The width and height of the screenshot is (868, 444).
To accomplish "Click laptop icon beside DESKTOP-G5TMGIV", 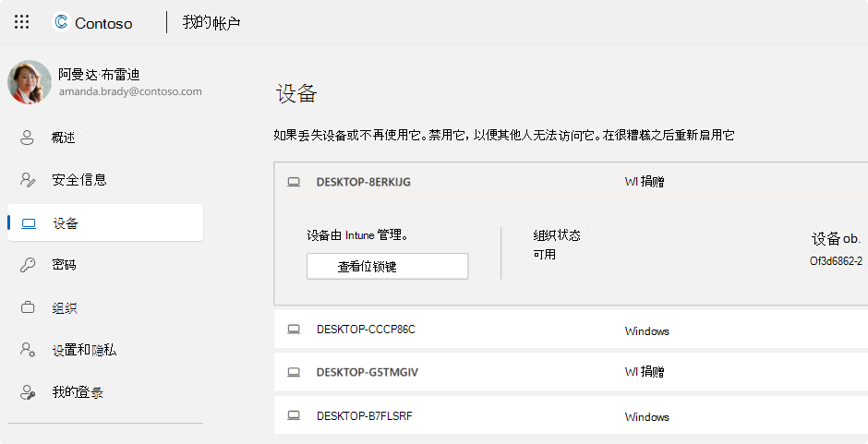I will pyautogui.click(x=294, y=372).
